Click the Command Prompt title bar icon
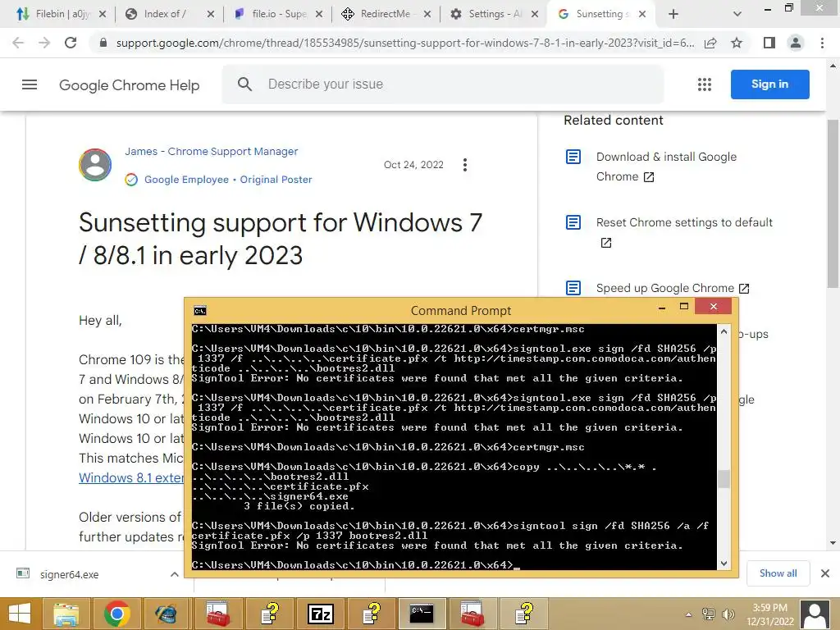The image size is (840, 630). tap(200, 311)
